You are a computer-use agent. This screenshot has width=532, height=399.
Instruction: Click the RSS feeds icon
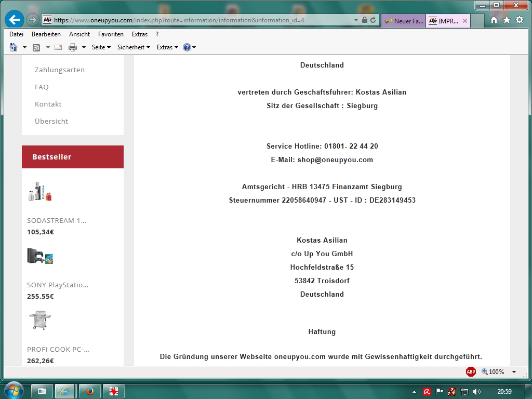click(36, 47)
